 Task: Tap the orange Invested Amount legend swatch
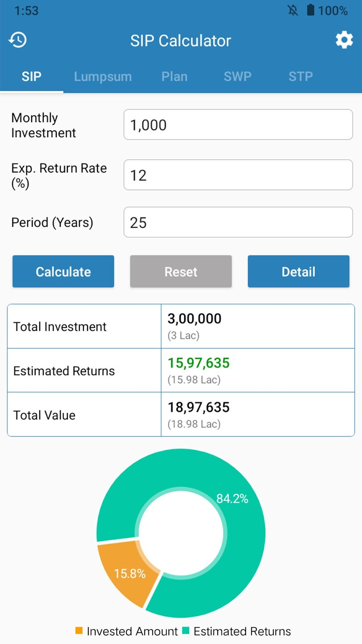[x=79, y=631]
